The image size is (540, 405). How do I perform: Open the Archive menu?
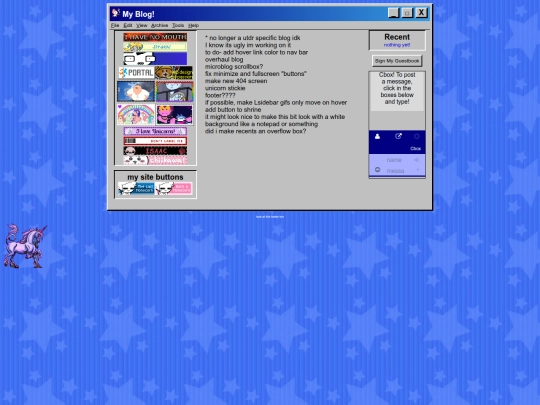pos(159,25)
